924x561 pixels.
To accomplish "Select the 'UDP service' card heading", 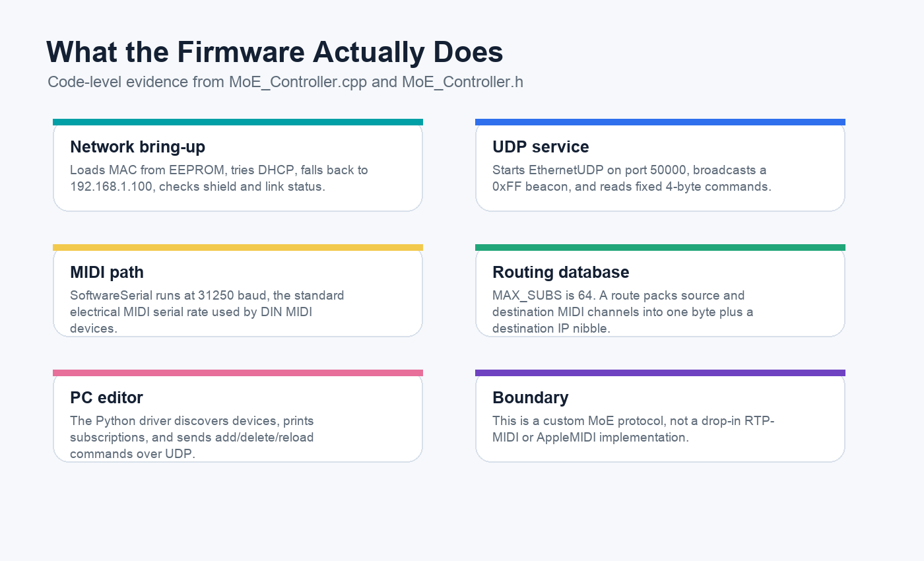I will coord(541,147).
